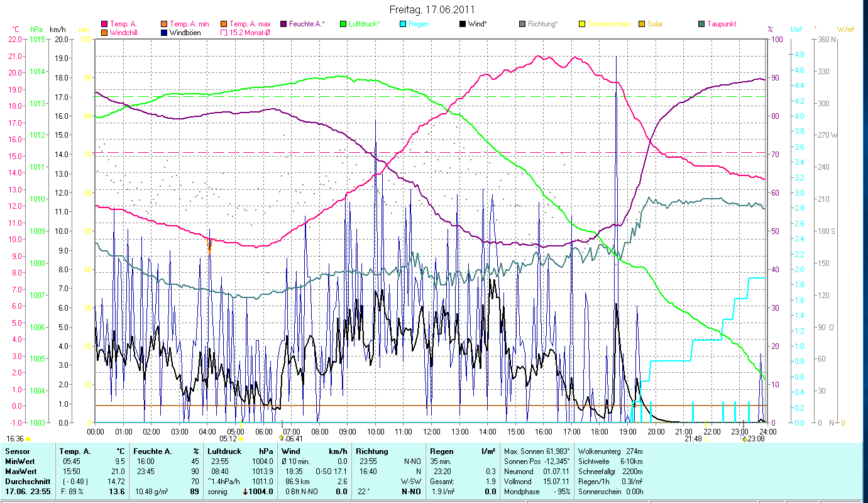Click the hPa axis unit label
868x503 pixels.
[x=36, y=30]
